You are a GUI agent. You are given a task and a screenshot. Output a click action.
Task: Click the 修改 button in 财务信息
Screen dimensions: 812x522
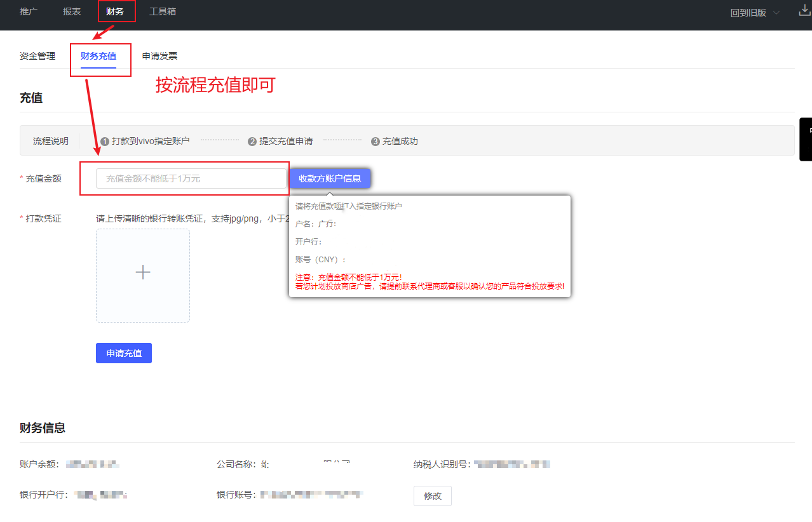432,496
